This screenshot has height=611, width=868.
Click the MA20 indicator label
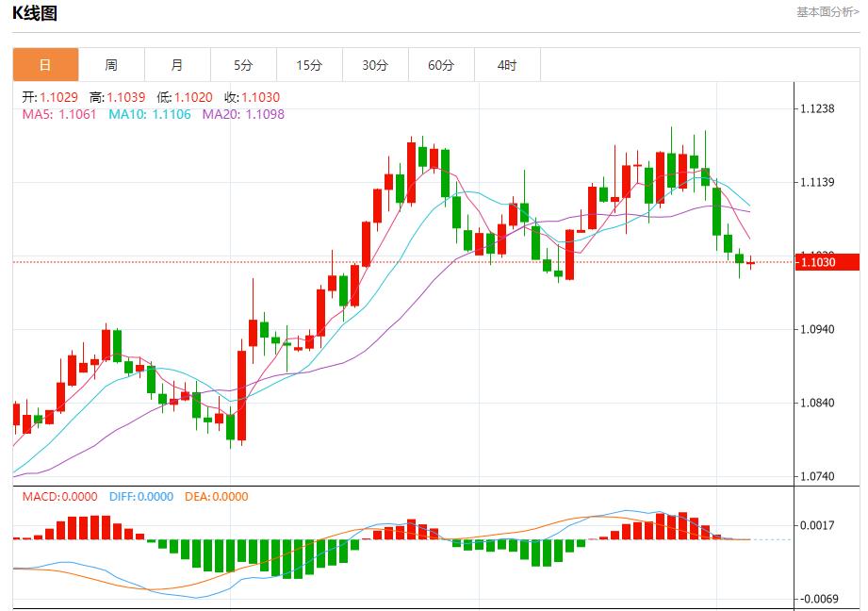[x=242, y=114]
